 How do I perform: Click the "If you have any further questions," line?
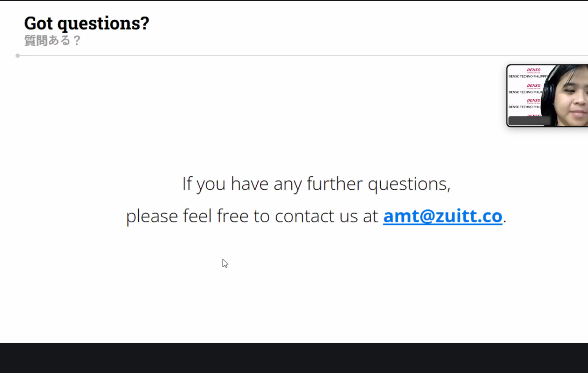(316, 184)
